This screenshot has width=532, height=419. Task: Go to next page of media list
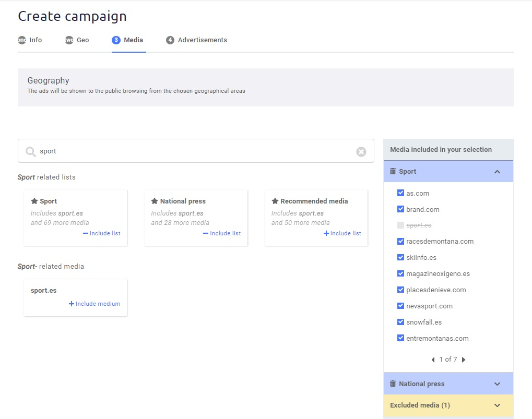[464, 360]
